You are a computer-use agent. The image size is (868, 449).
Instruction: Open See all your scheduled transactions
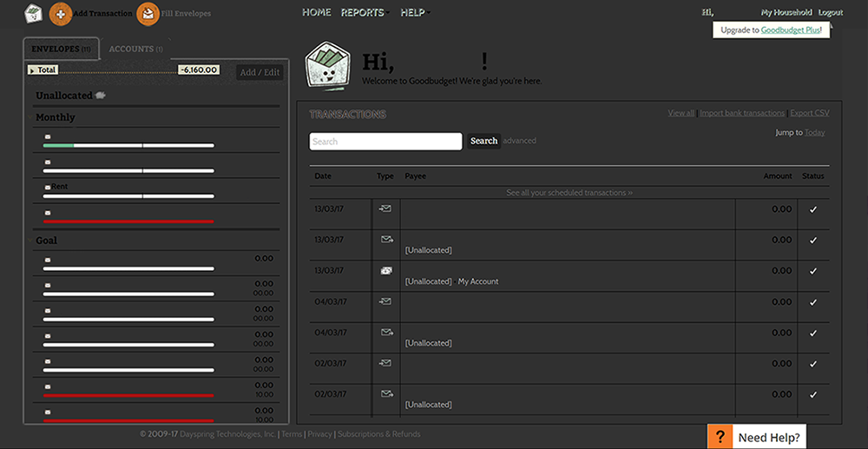[x=569, y=193]
